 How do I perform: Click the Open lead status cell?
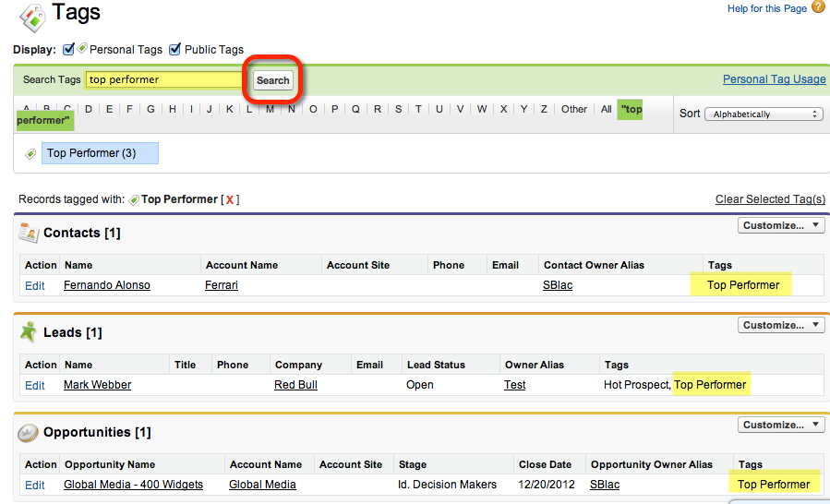point(420,385)
